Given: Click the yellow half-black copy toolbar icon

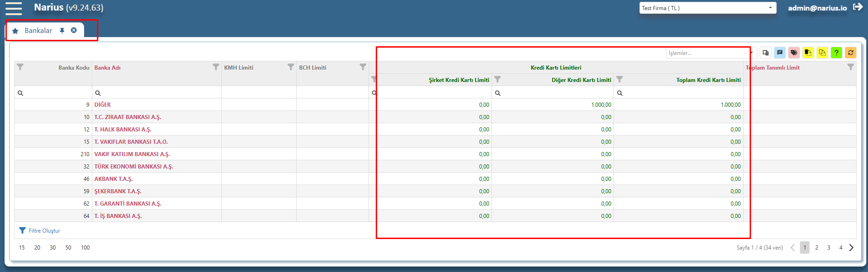Looking at the screenshot, I should pyautogui.click(x=808, y=53).
